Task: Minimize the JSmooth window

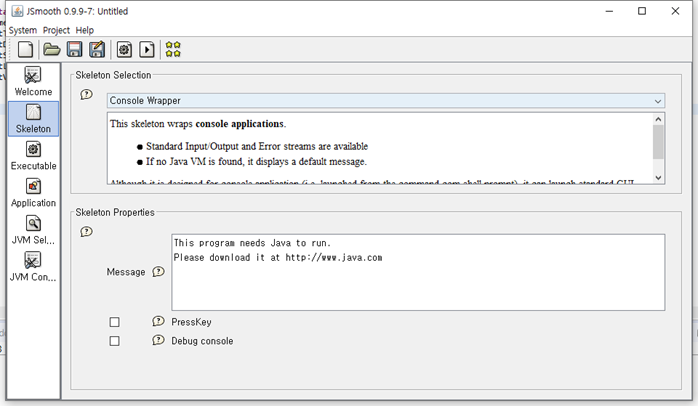Action: (x=609, y=11)
